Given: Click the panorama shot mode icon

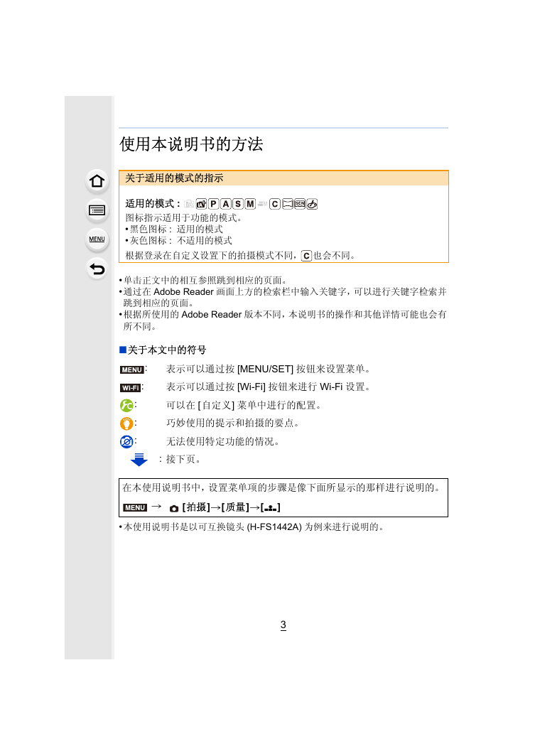Looking at the screenshot, I should click(x=287, y=204).
